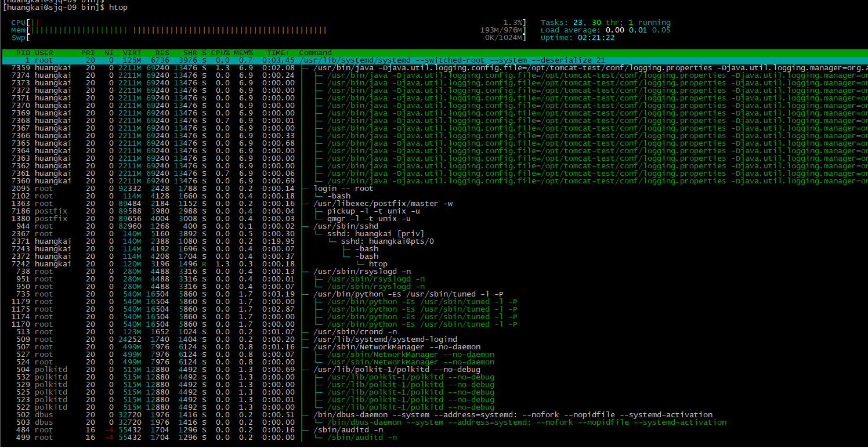Select the systemd-logind process row
Viewport: 868px width, 448px height.
[434, 339]
